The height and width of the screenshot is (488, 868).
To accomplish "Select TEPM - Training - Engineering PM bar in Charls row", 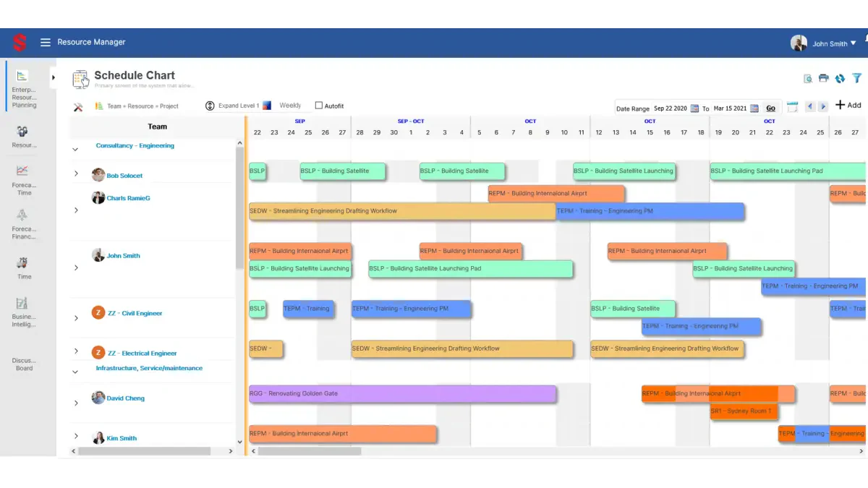I will click(650, 211).
